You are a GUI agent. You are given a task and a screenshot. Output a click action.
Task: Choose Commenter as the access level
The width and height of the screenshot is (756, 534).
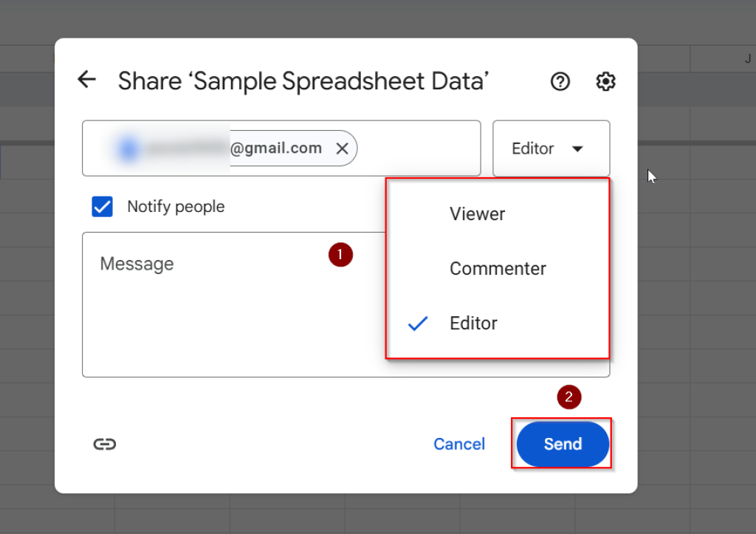[x=498, y=268]
